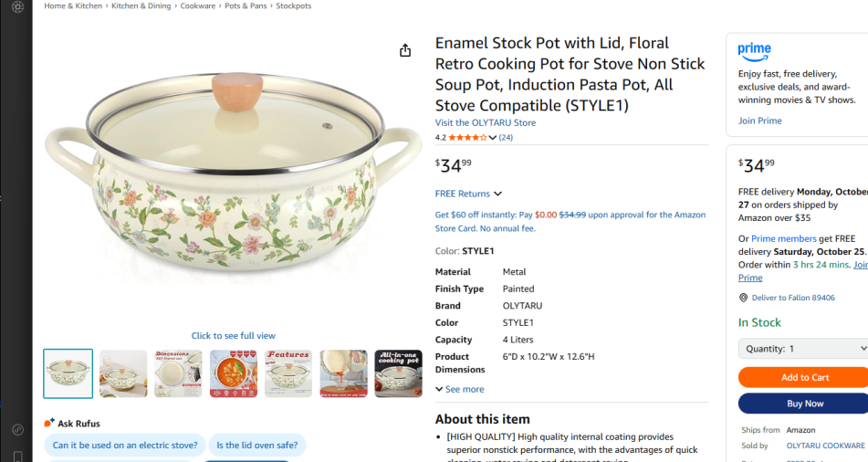Open the Cookware breadcrumb
Screen dimensions: 868x462
pyautogui.click(x=198, y=5)
